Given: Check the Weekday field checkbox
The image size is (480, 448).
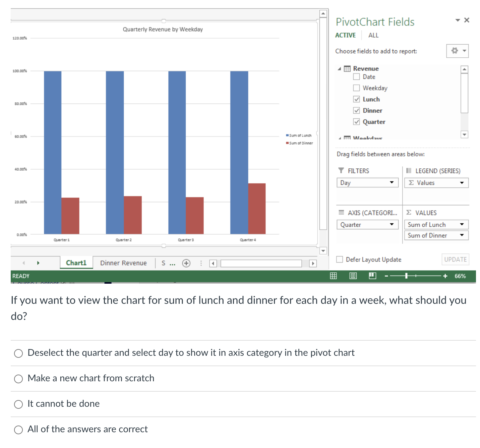Looking at the screenshot, I should 357,88.
